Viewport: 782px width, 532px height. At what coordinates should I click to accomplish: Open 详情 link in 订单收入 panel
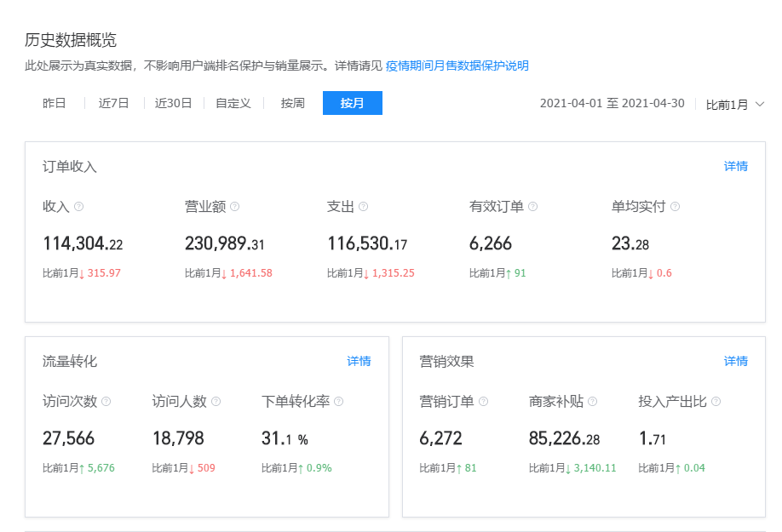[736, 166]
